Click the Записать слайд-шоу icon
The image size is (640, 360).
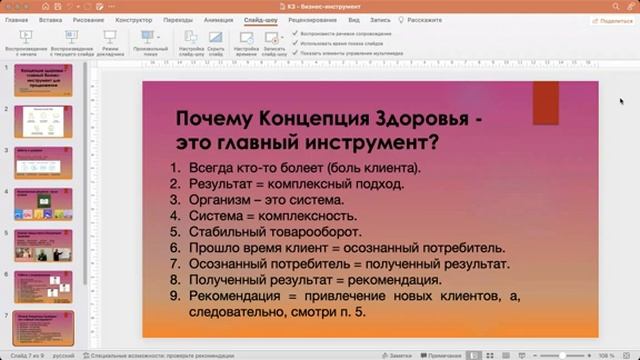[271, 37]
